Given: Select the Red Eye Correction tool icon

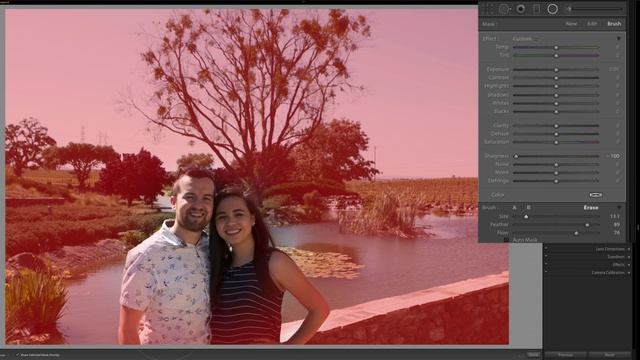Looking at the screenshot, I should tap(521, 9).
